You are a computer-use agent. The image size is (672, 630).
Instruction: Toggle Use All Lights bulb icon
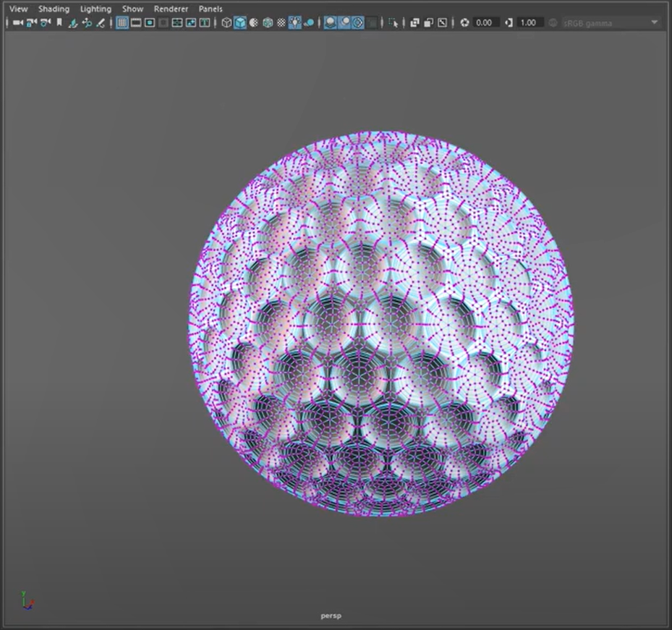(295, 23)
